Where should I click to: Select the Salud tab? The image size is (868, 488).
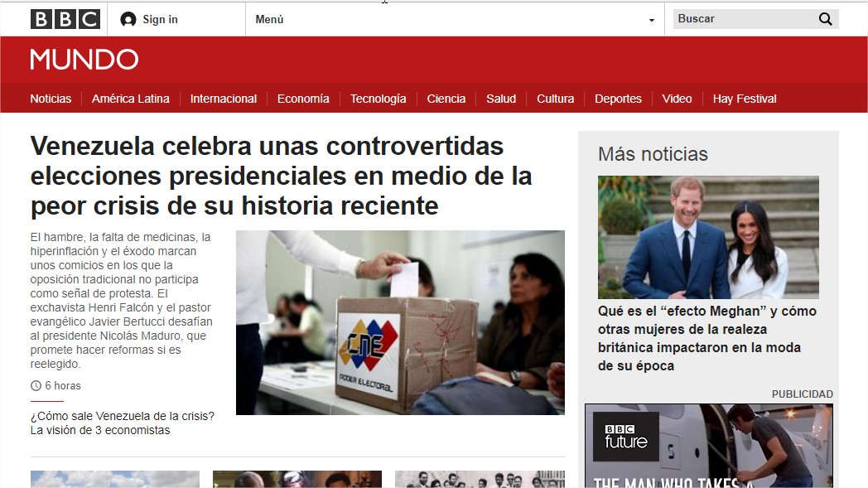[501, 99]
